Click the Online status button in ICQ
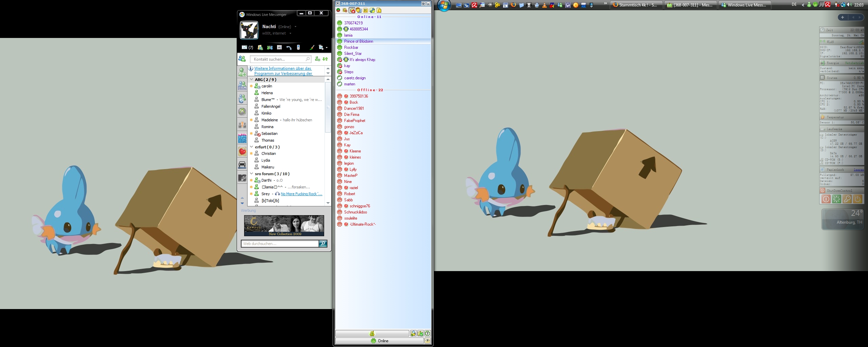Image resolution: width=868 pixels, height=347 pixels. coord(379,341)
